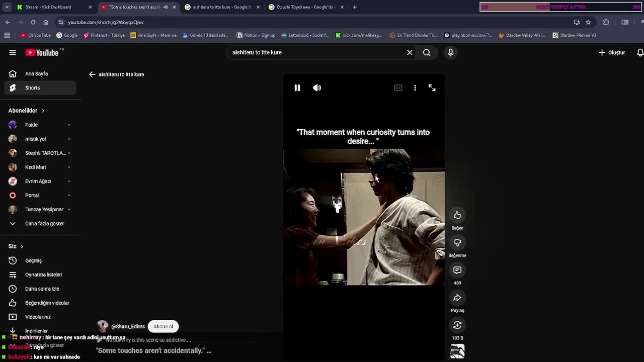644x362 pixels.
Task: Open Beğendiğim videolar
Action: 40,303
